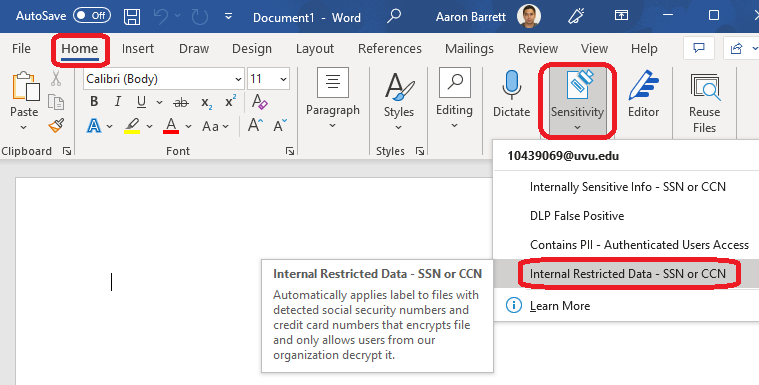Switch to the Layout tab
Image resolution: width=759 pixels, height=385 pixels.
(x=315, y=48)
